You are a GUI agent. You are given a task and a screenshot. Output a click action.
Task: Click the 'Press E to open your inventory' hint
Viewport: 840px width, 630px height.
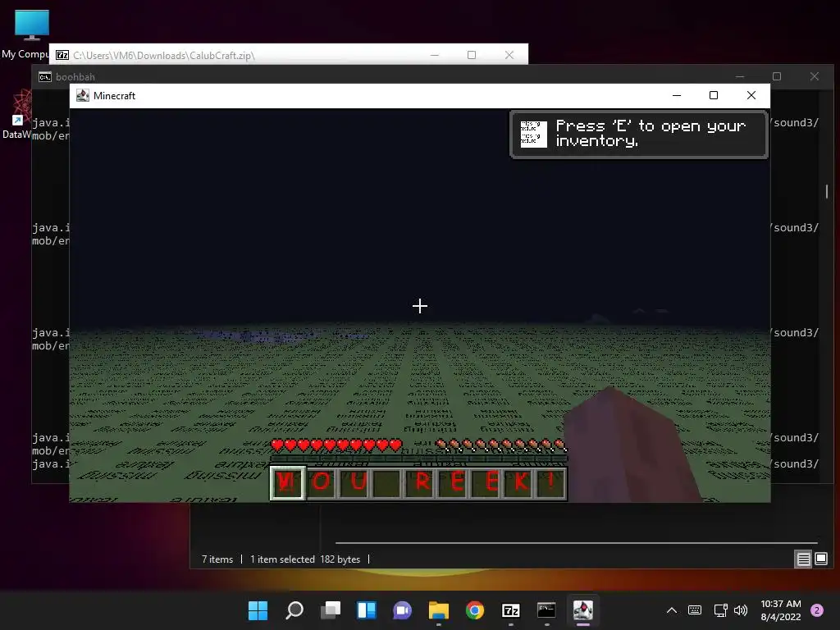pos(651,133)
